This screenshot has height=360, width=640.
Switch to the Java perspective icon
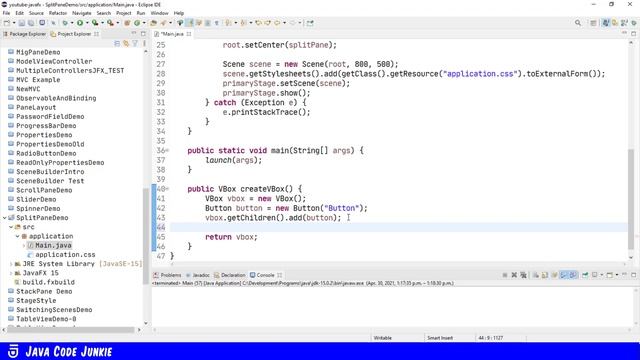606,23
